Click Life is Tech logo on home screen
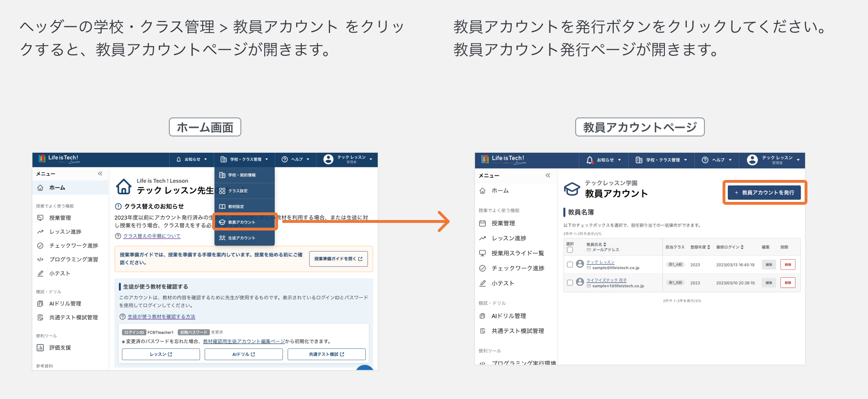This screenshot has height=399, width=868. 60,159
